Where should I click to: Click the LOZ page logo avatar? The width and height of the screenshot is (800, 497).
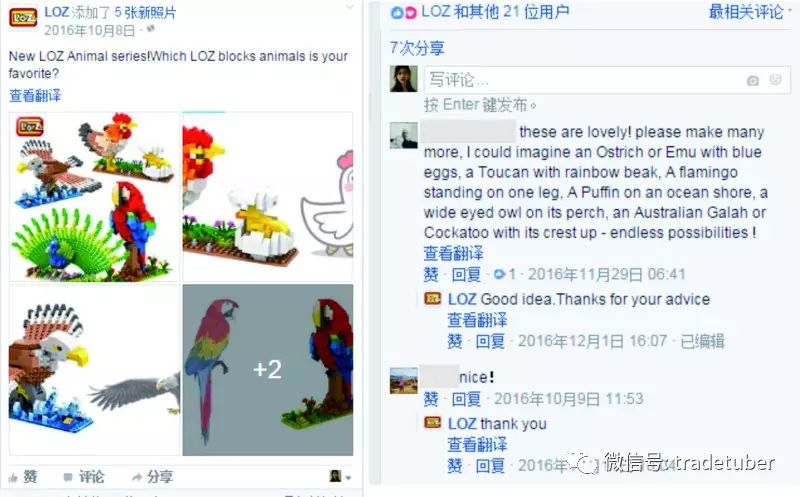click(x=23, y=18)
